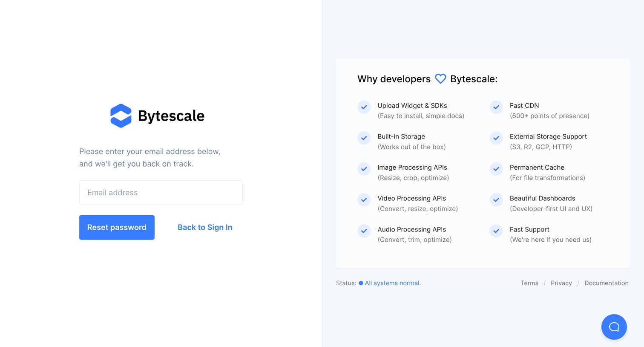This screenshot has width=644, height=347.
Task: Click 'External Storage Support' text
Action: (x=548, y=136)
